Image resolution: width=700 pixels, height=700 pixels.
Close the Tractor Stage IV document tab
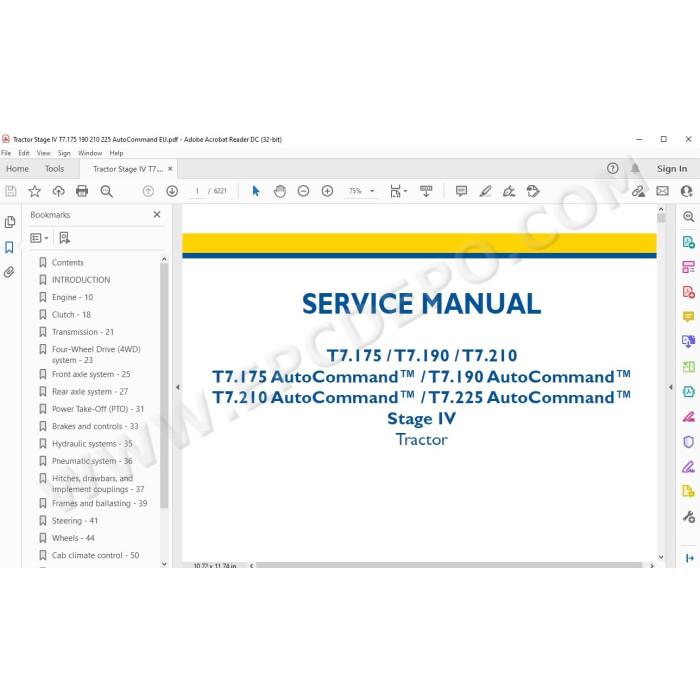(170, 169)
